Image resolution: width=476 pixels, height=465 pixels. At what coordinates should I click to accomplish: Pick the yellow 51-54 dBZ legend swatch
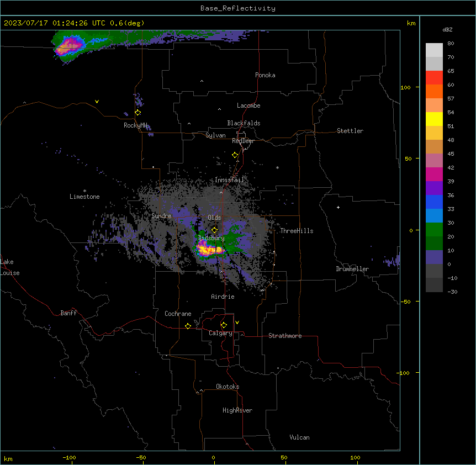[x=434, y=119]
